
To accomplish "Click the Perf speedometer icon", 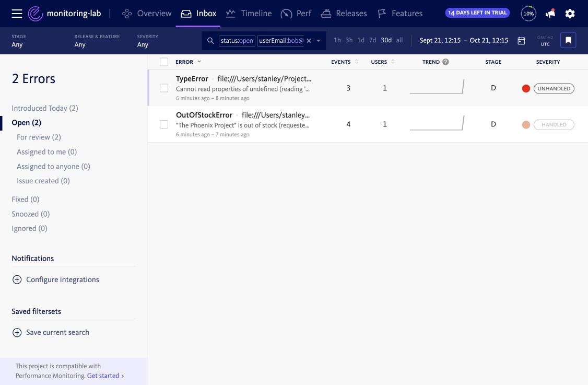I will tap(286, 14).
